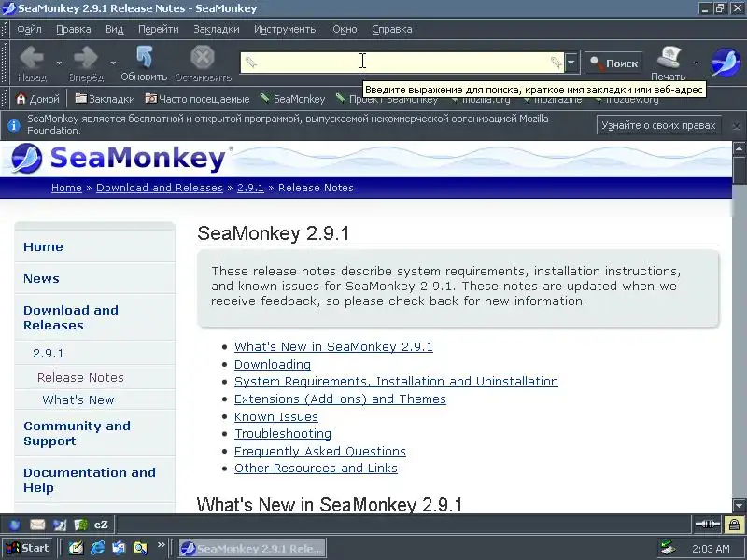This screenshot has width=747, height=560.
Task: Open the Back button history dropdown arrow
Action: click(x=59, y=63)
